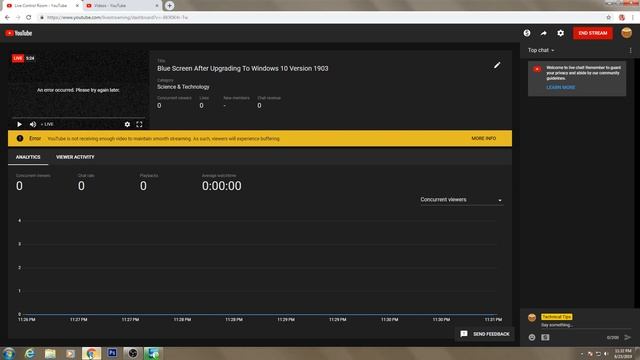Reload the current page

click(29, 18)
